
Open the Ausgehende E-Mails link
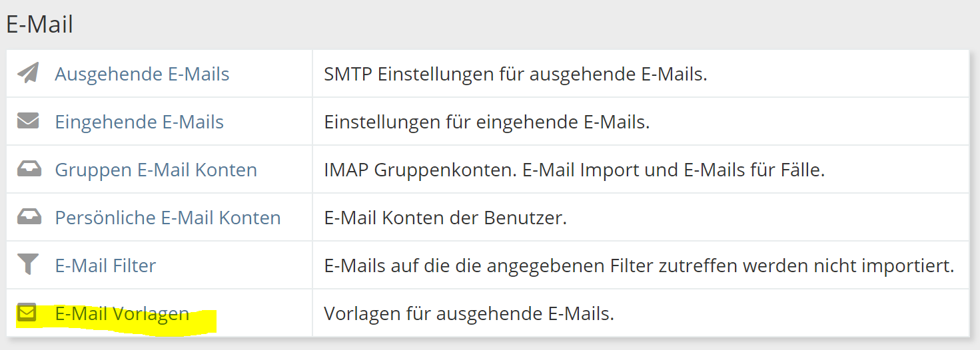coord(142,74)
